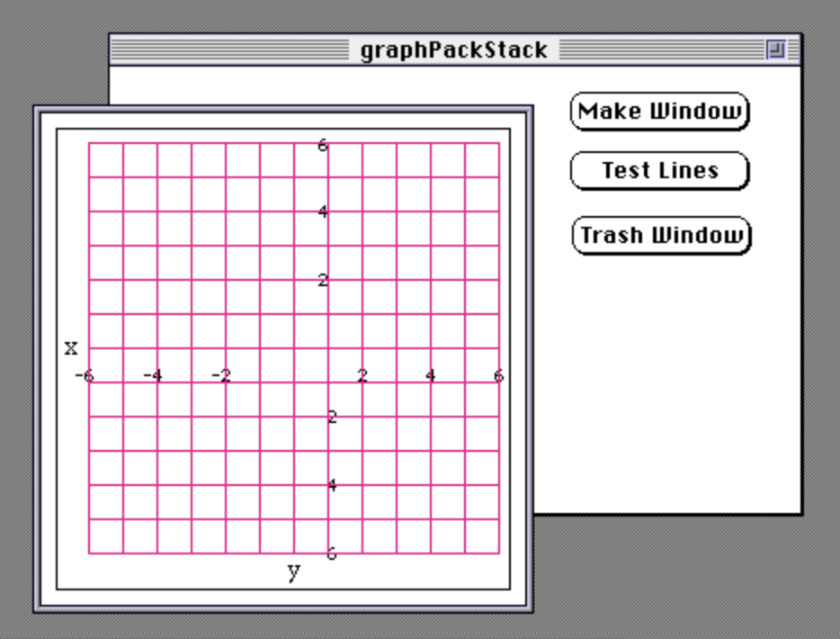Screen dimensions: 840x639
Task: Click the 4 tick label right of origin
Action: (x=431, y=375)
